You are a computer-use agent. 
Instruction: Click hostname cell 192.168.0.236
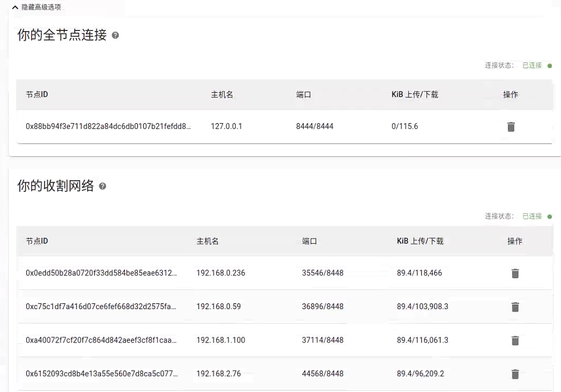point(221,273)
